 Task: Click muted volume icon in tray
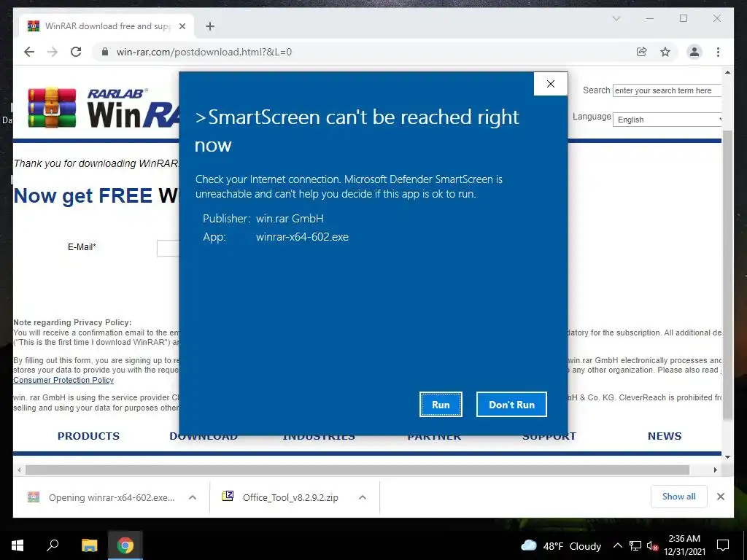click(x=652, y=545)
